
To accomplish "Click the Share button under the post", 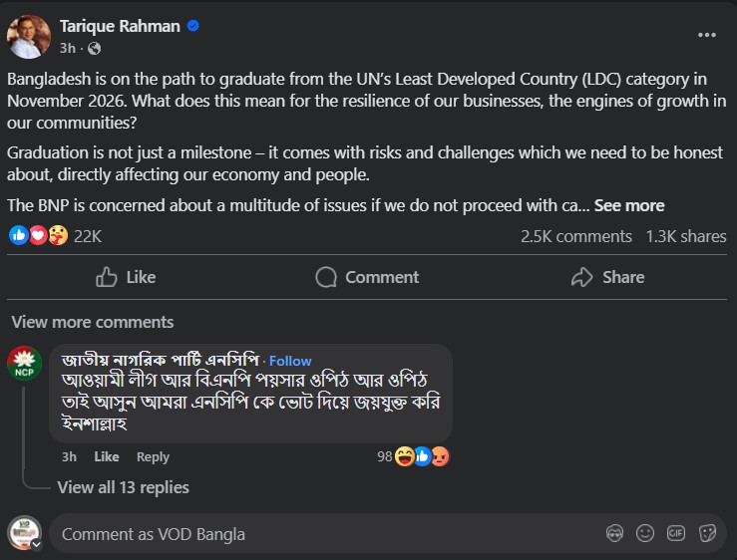I will [x=607, y=277].
